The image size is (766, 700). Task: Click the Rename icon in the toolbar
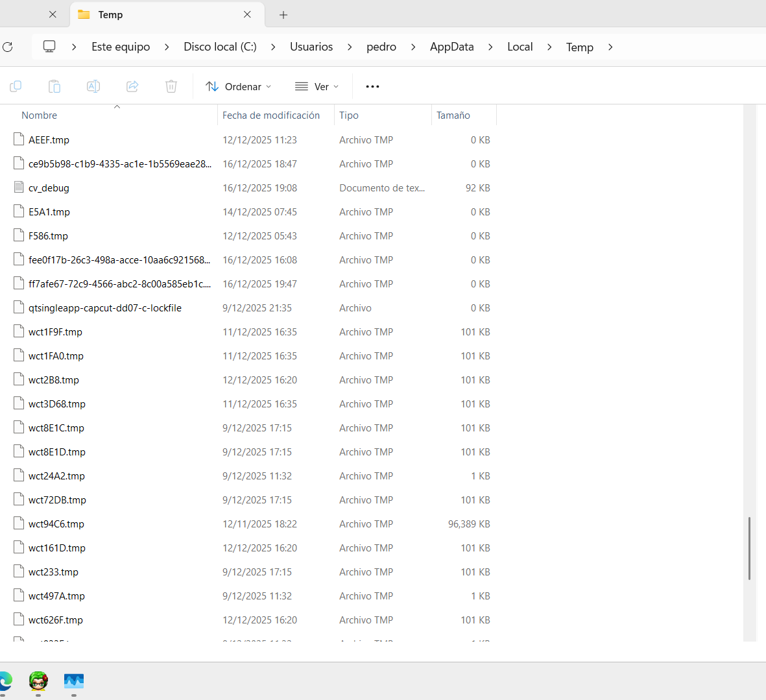tap(93, 86)
